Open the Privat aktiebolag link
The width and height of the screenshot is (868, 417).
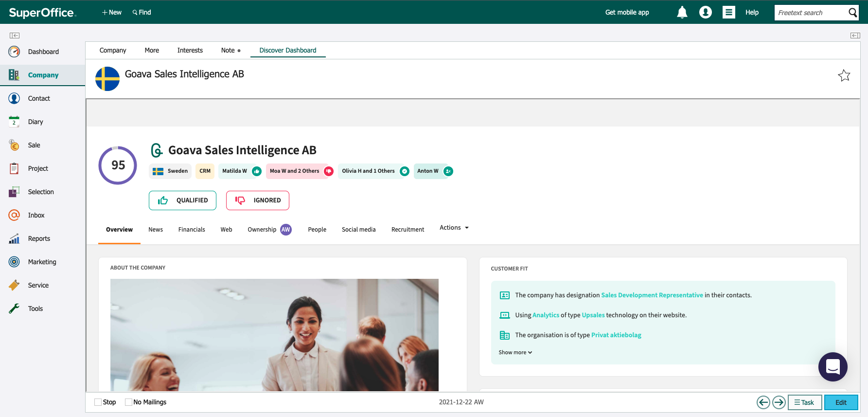click(616, 335)
